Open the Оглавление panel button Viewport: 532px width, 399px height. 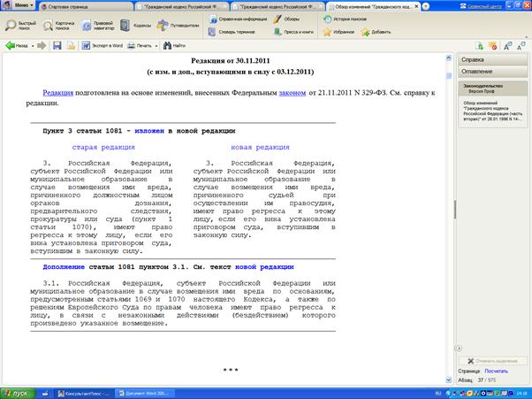click(x=492, y=72)
